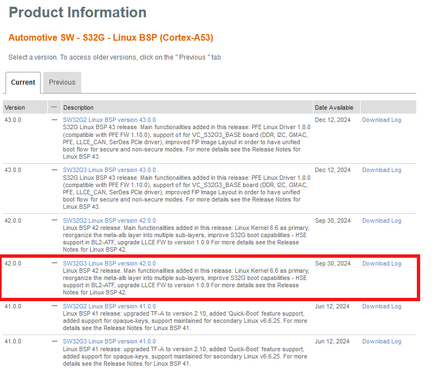Click Sep 30, 2024 date in SW32G3 row
The height and width of the screenshot is (368, 438).
(x=333, y=263)
